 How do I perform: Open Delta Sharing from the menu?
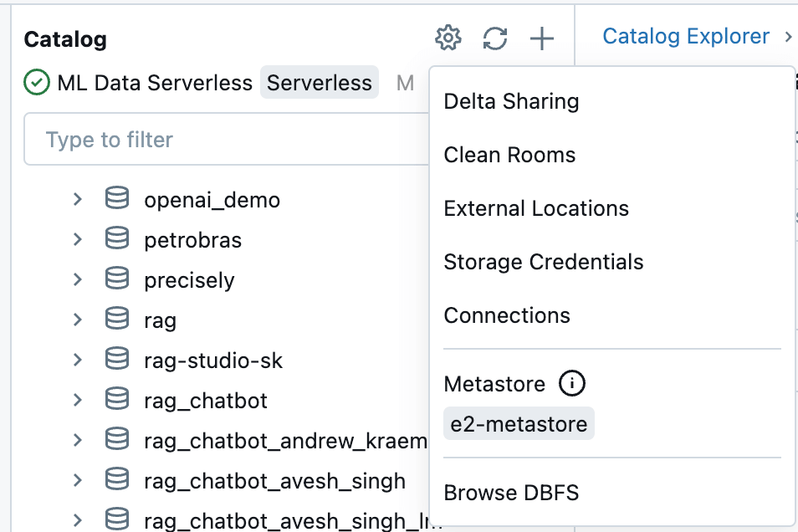click(x=511, y=101)
